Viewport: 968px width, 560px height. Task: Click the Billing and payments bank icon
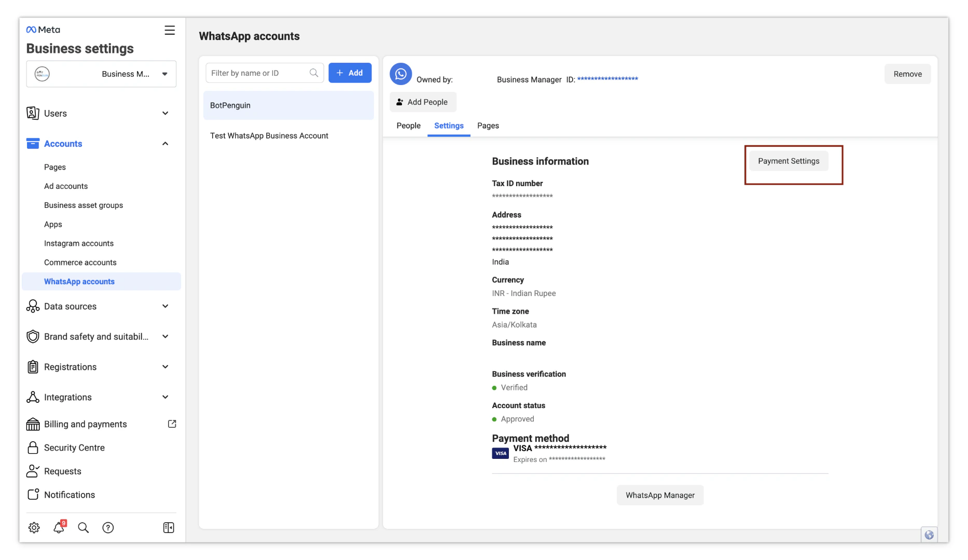click(33, 424)
